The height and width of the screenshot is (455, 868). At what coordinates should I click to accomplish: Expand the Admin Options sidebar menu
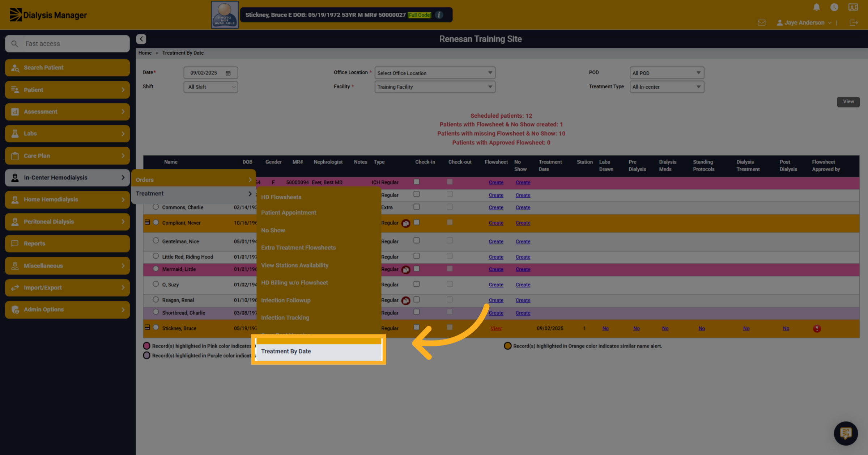coord(67,309)
